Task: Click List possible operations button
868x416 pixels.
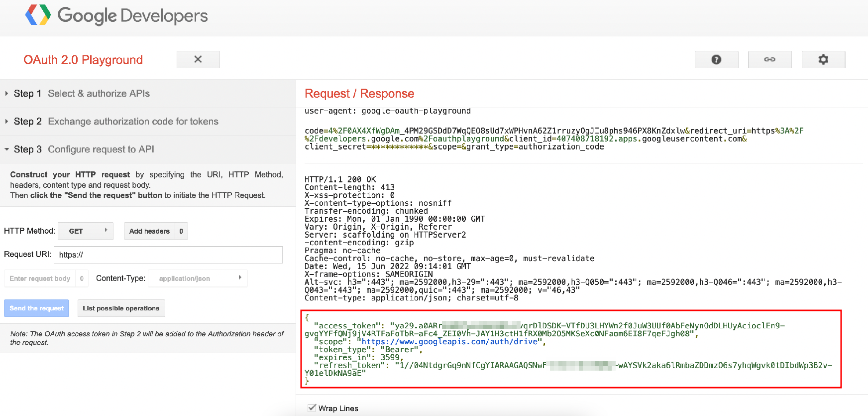Action: click(121, 308)
